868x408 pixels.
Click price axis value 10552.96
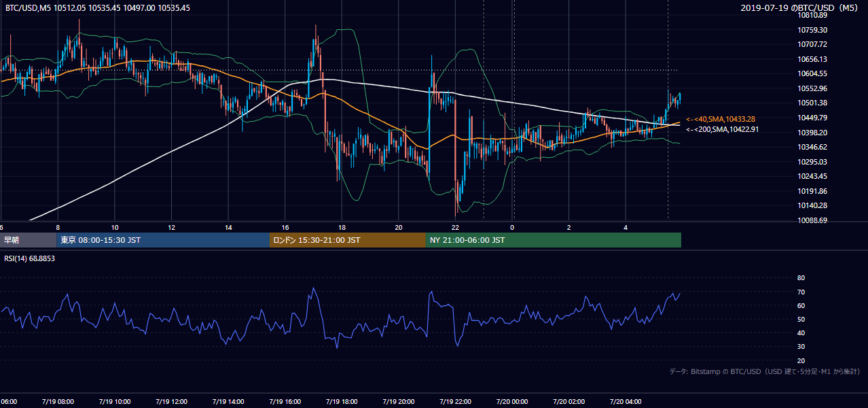(x=812, y=88)
